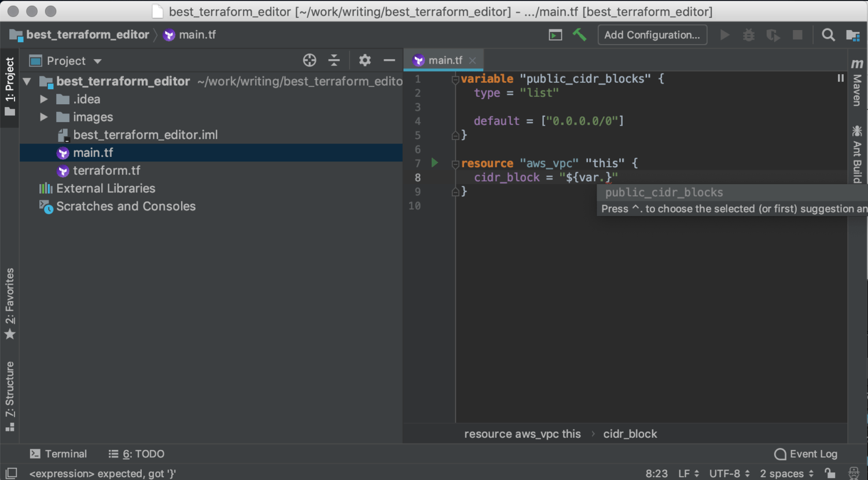Open the 1: Project tool window tab

pyautogui.click(x=10, y=86)
